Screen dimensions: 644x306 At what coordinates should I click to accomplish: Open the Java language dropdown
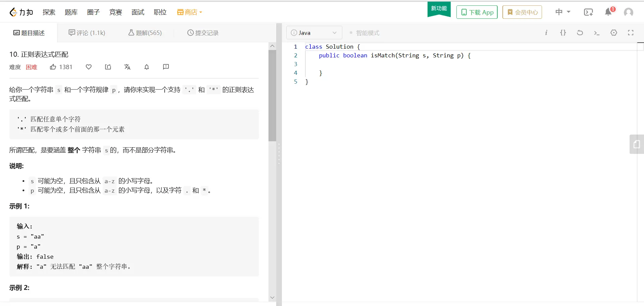tap(314, 33)
